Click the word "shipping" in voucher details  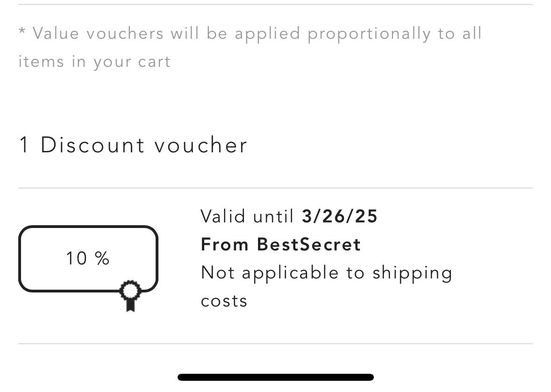pyautogui.click(x=412, y=272)
